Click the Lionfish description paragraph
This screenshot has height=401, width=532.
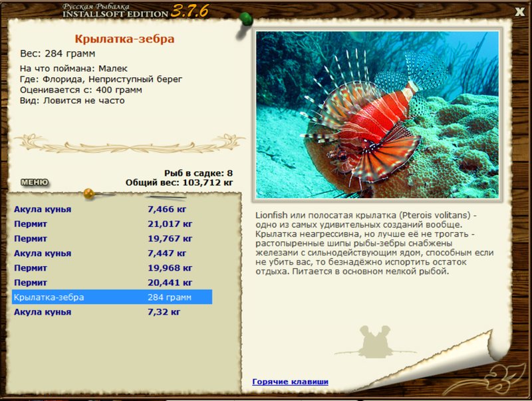(x=374, y=243)
